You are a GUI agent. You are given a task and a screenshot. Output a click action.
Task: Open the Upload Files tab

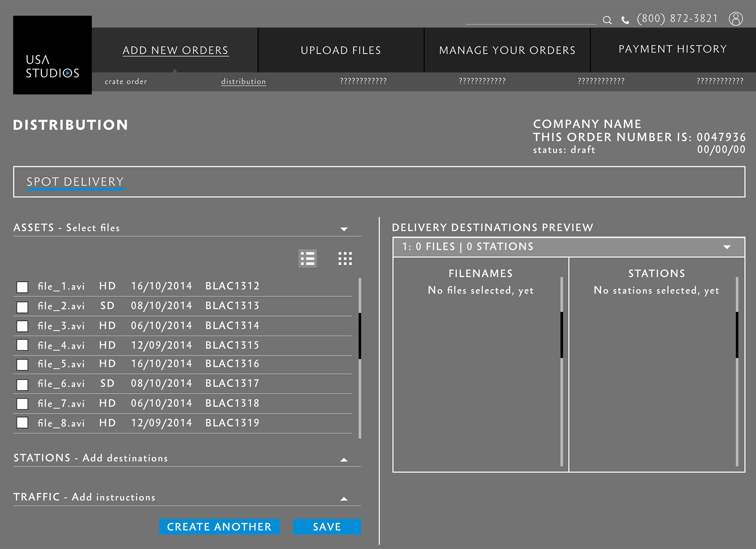(341, 50)
